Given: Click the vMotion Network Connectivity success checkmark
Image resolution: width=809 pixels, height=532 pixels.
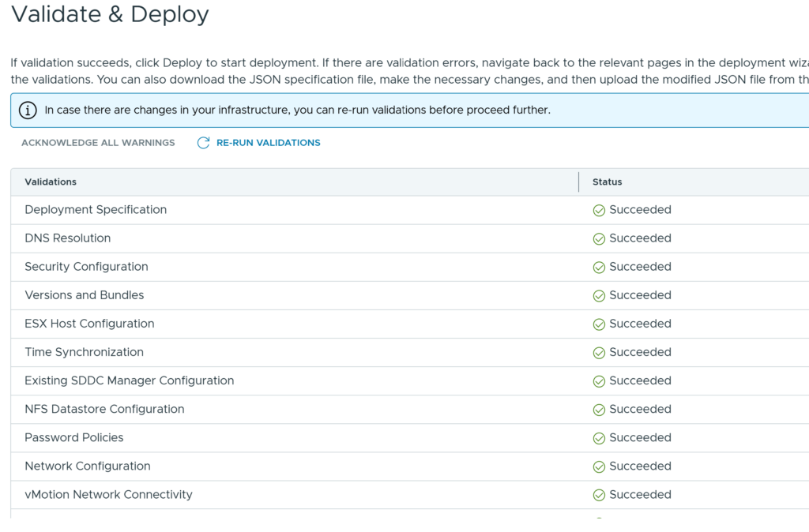Looking at the screenshot, I should coord(599,495).
